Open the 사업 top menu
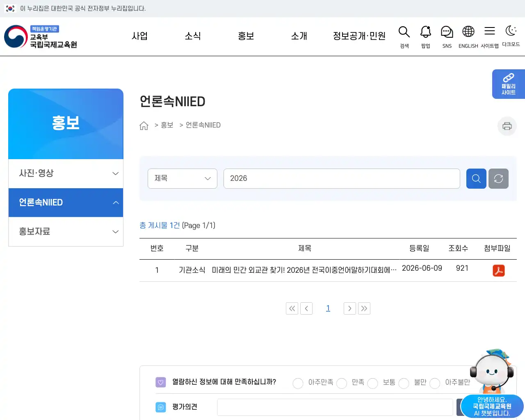The image size is (525, 420). click(139, 36)
